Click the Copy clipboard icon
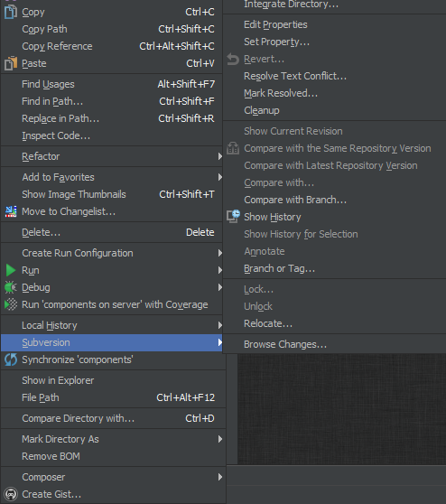The height and width of the screenshot is (504, 446). (10, 12)
